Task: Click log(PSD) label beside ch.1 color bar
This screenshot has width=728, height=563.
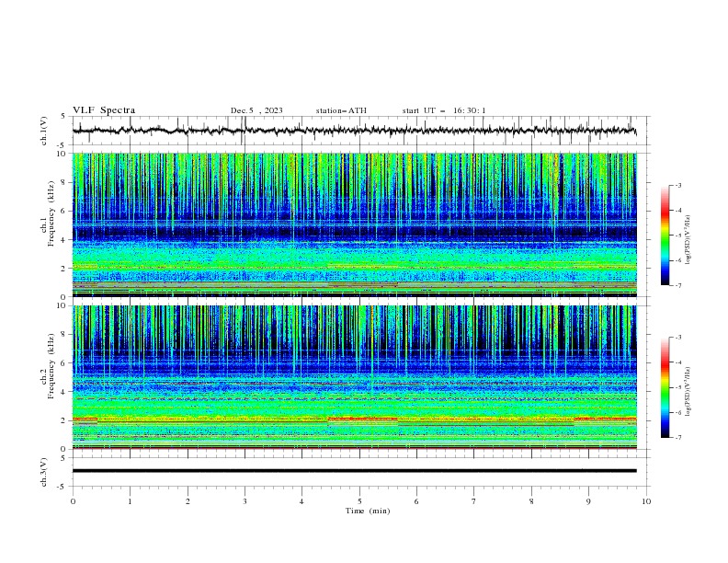Action: (688, 240)
